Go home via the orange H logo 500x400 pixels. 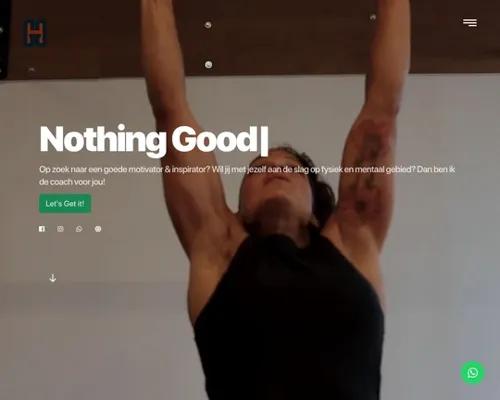(35, 33)
